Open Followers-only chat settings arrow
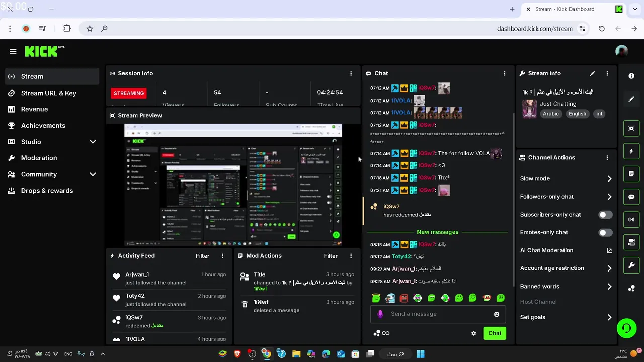The height and width of the screenshot is (362, 644). 609,197
